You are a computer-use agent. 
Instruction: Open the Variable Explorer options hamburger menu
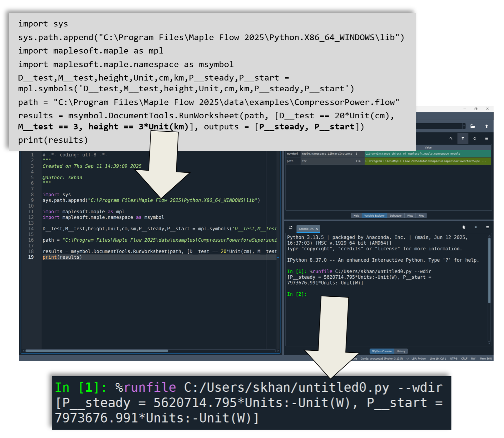click(x=487, y=138)
